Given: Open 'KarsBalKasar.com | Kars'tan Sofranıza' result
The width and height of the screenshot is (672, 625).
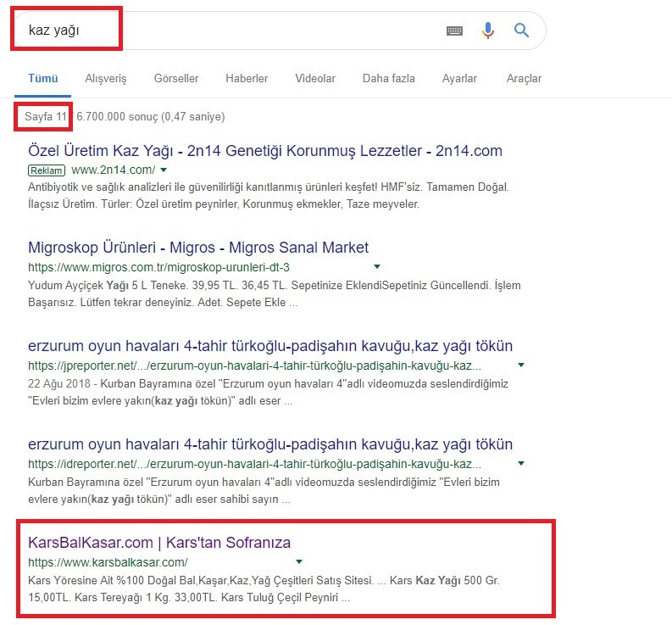Looking at the screenshot, I should [x=159, y=543].
